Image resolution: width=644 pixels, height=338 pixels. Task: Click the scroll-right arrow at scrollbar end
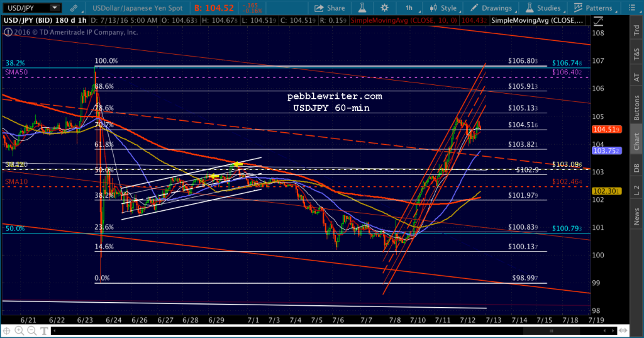pyautogui.click(x=614, y=330)
